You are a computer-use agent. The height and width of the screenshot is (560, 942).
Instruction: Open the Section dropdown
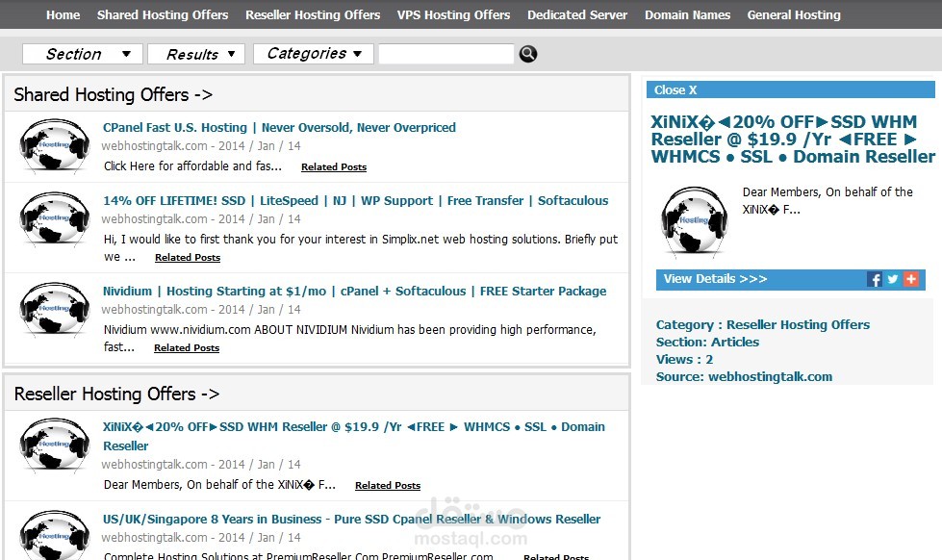coord(83,54)
